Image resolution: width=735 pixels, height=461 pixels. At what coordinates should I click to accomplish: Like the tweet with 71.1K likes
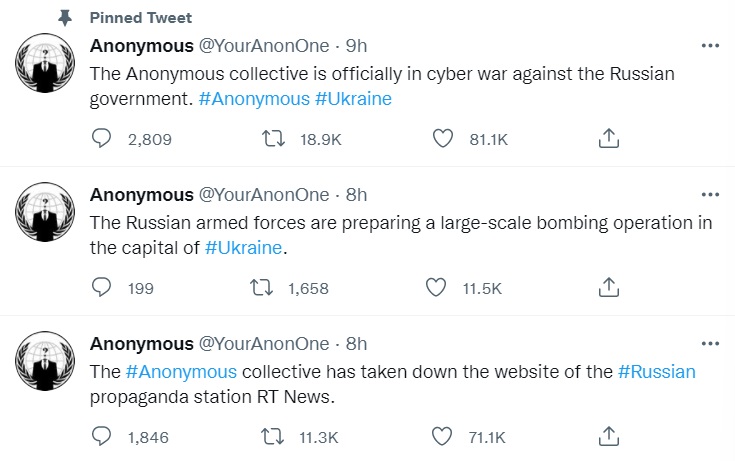442,436
